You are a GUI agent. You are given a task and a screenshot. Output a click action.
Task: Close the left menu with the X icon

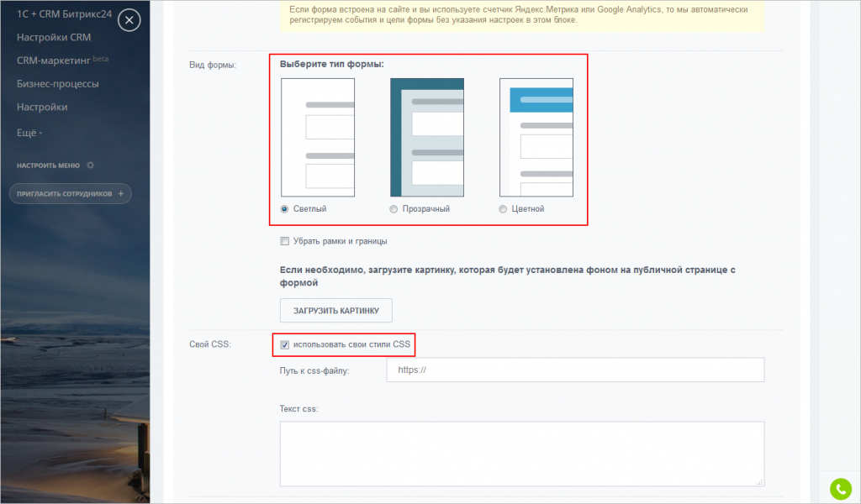(129, 20)
